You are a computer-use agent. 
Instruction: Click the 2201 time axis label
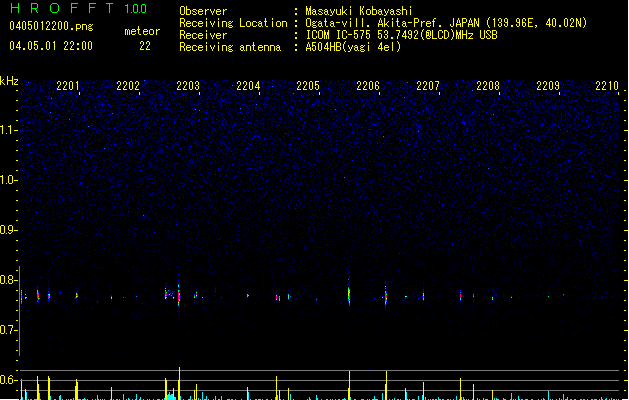tap(68, 86)
